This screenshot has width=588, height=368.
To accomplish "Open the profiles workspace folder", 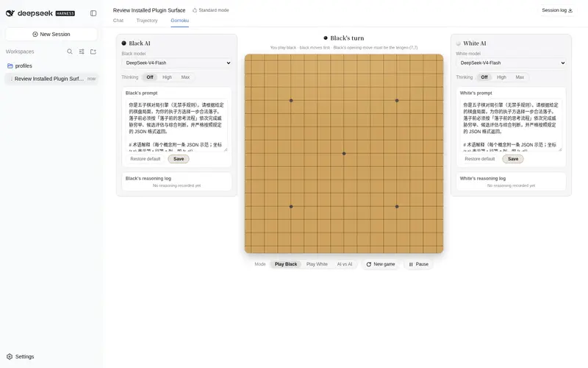I will (x=51, y=66).
